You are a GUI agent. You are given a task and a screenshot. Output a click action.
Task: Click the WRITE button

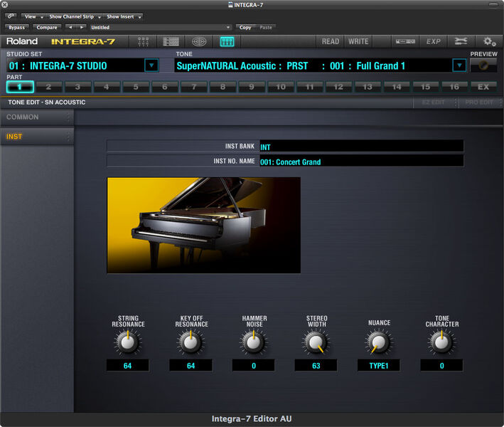(x=358, y=41)
